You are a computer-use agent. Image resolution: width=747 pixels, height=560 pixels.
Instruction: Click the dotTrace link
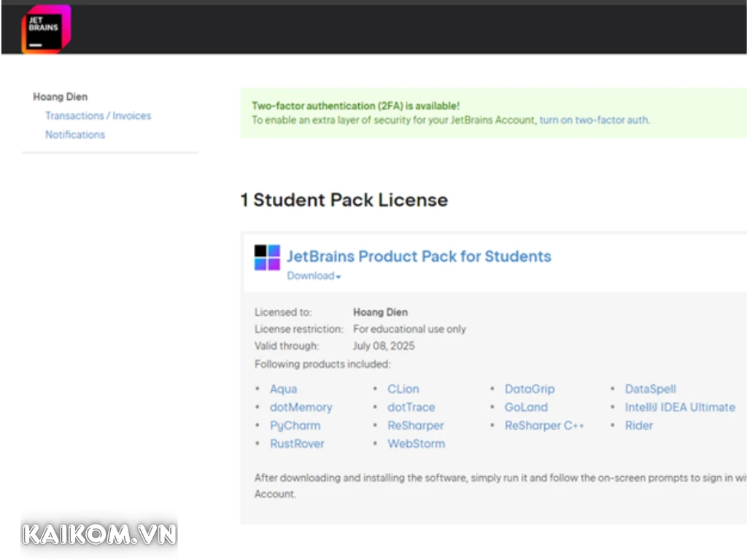click(411, 408)
